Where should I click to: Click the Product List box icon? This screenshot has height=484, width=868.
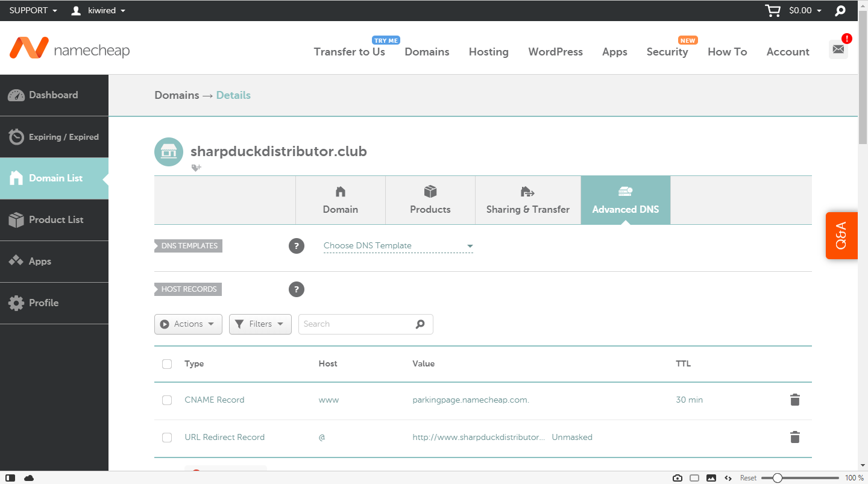16,220
